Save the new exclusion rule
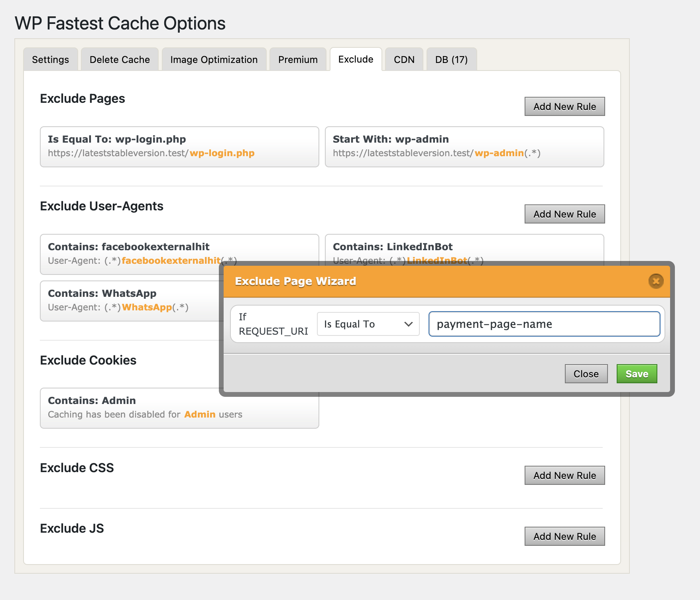Image resolution: width=700 pixels, height=600 pixels. click(636, 374)
